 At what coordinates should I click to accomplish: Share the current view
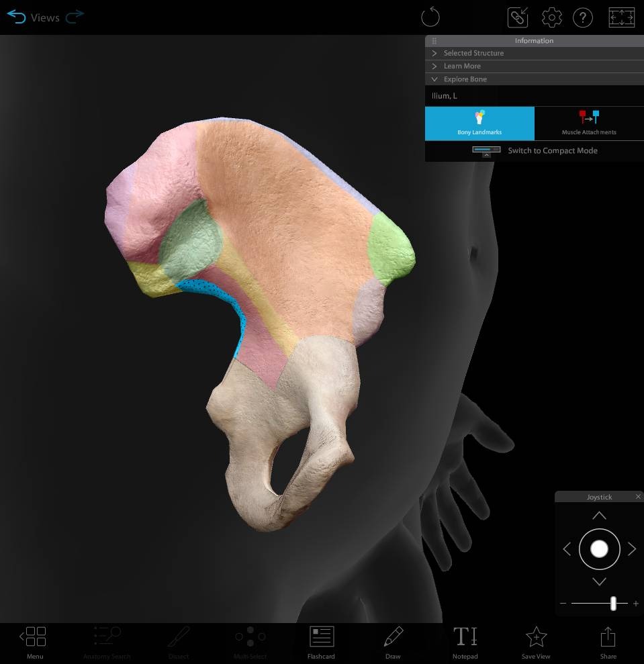608,642
